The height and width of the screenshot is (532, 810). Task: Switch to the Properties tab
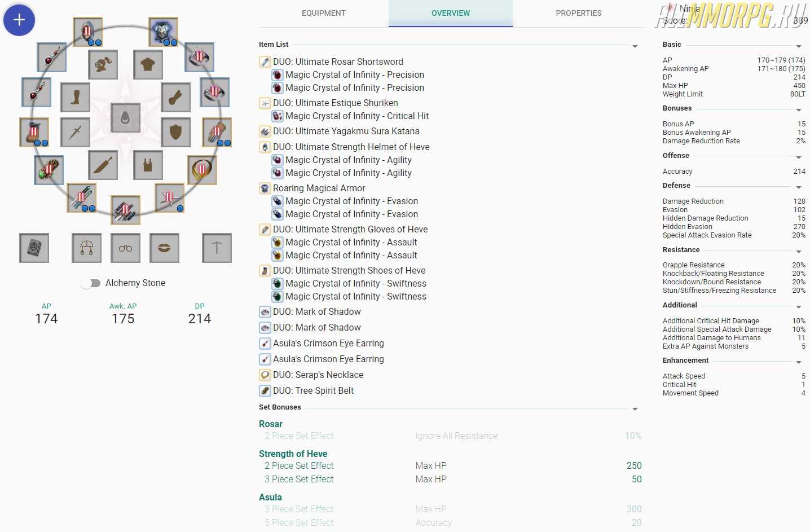coord(579,13)
